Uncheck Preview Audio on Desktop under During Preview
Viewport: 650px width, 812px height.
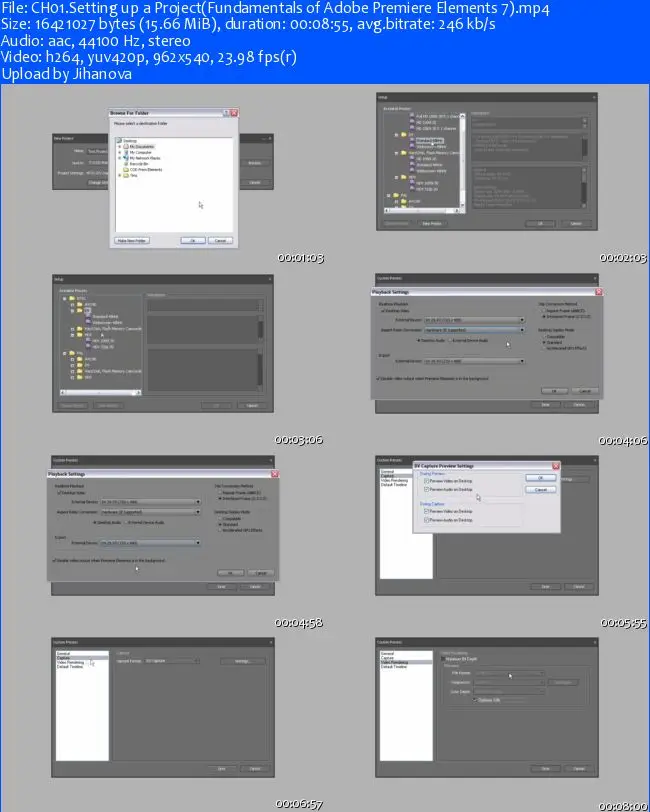coord(426,489)
